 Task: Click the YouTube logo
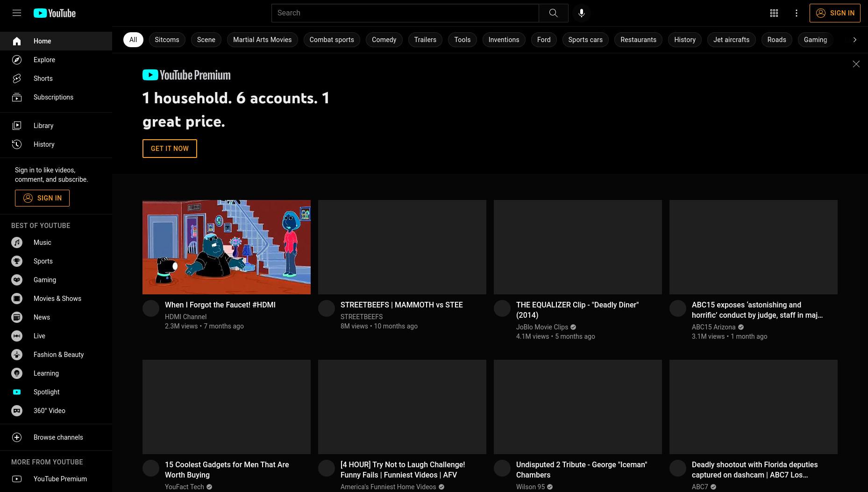coord(55,13)
